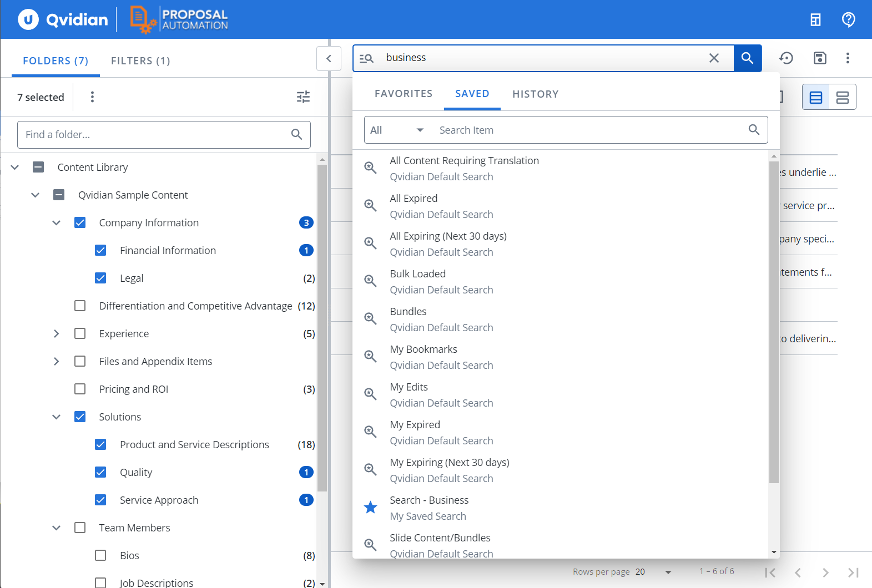
Task: Clear the business search text
Action: [714, 58]
